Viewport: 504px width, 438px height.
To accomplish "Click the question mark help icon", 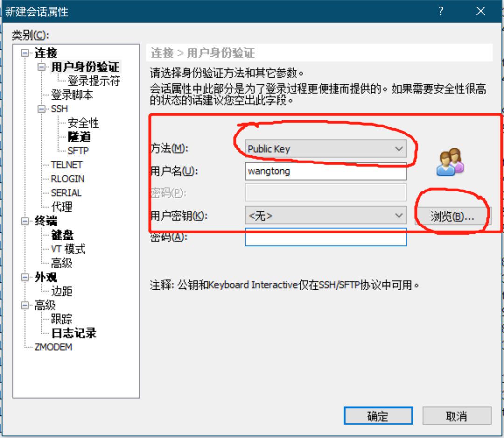I will coord(441,12).
